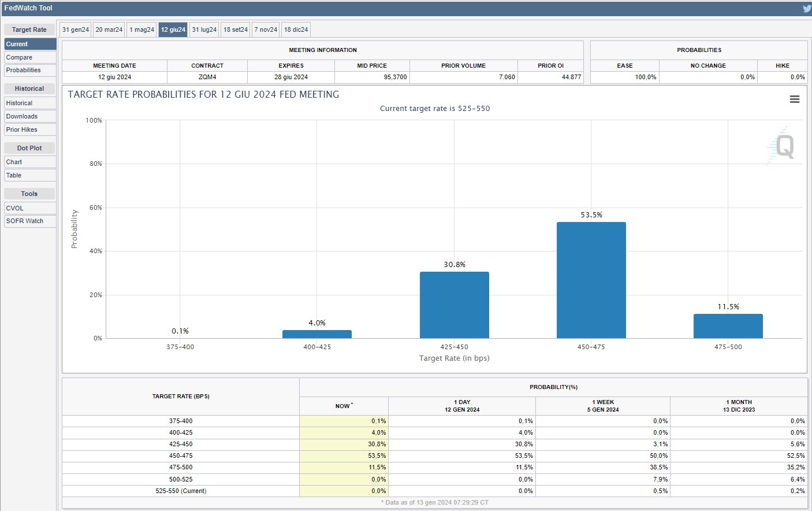Click the Twitter bird icon in header
812x511 pixels.
[x=807, y=9]
